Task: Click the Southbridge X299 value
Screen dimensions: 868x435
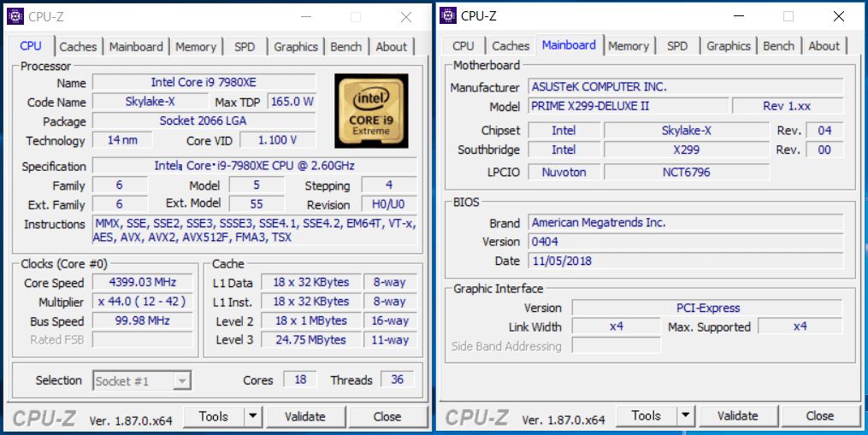Action: click(x=687, y=150)
